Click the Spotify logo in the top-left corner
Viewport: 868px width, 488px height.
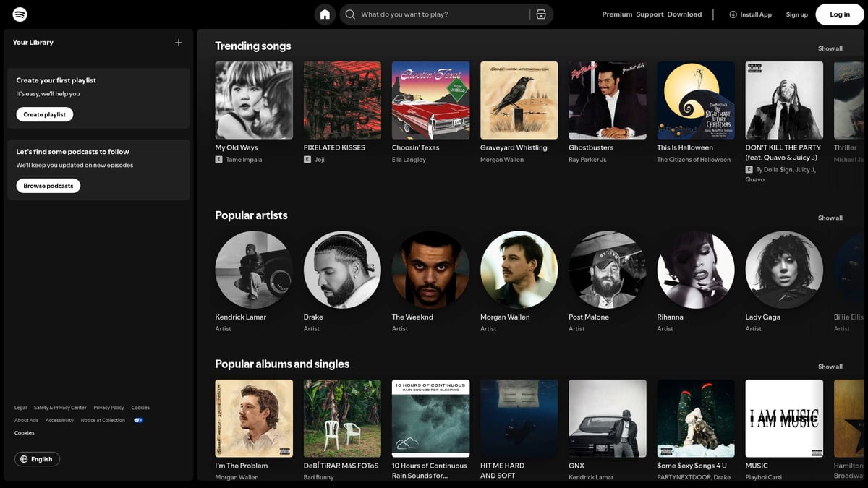pyautogui.click(x=20, y=13)
